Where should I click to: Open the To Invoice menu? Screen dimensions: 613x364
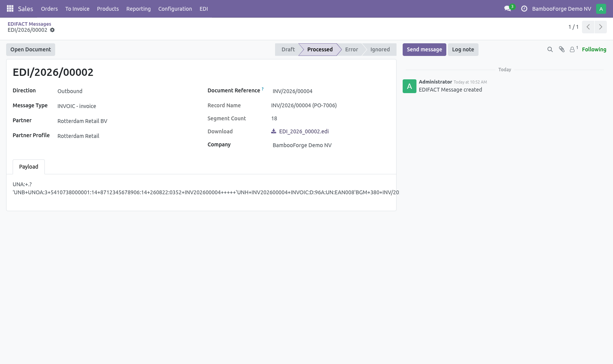(x=77, y=8)
